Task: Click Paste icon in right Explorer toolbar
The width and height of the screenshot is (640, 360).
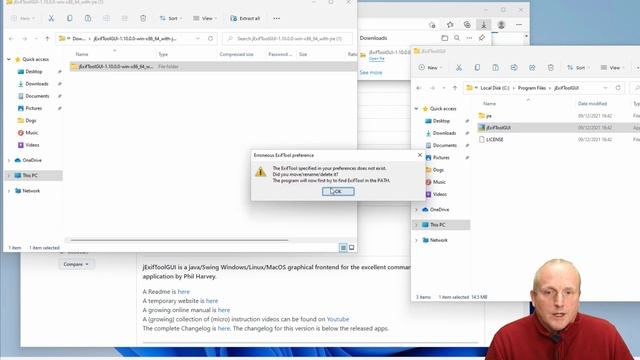Action: (x=496, y=68)
